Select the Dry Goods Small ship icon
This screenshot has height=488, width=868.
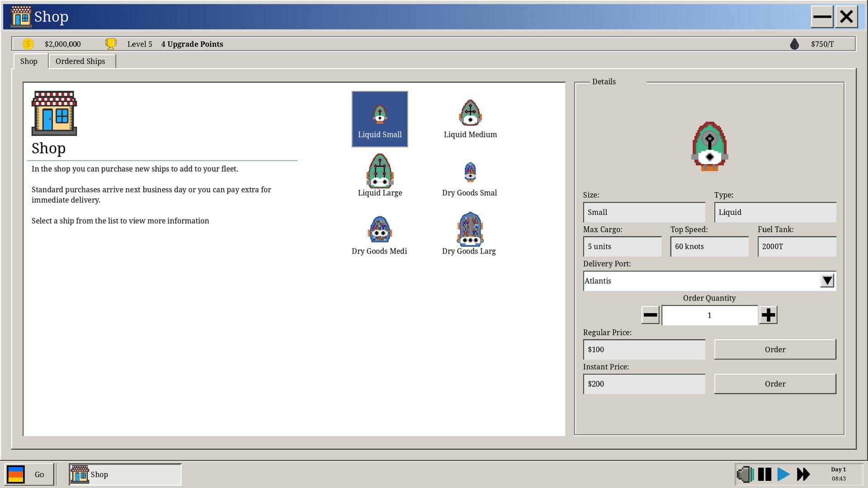(470, 172)
